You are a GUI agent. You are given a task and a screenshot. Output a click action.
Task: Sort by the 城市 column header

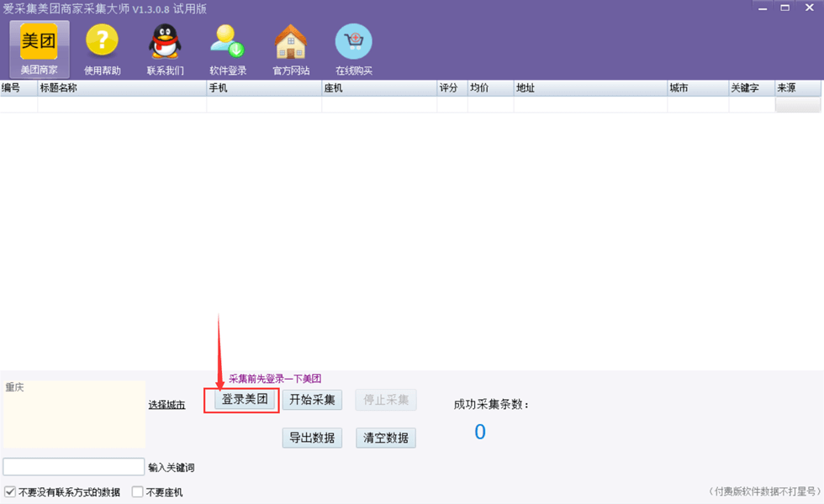(699, 88)
